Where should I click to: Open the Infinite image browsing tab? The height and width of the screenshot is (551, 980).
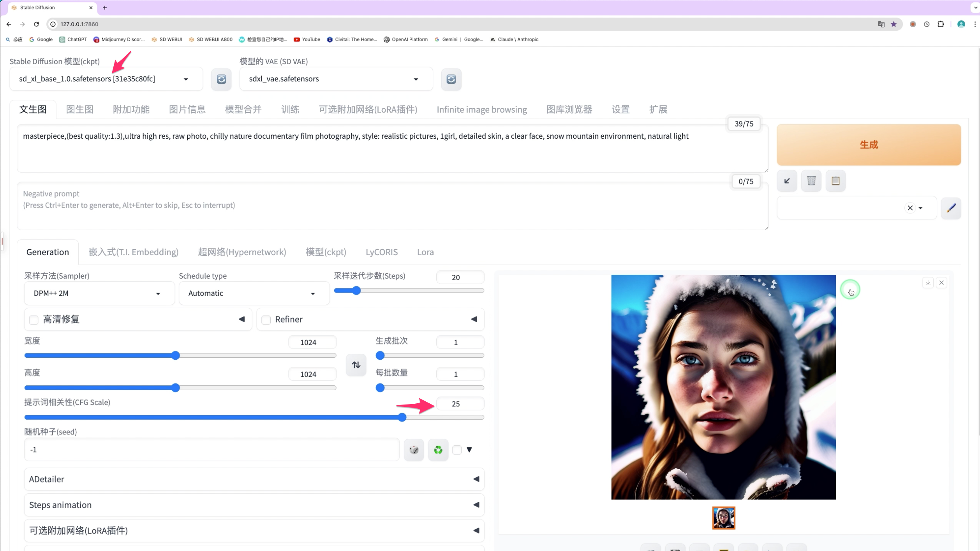pos(481,109)
